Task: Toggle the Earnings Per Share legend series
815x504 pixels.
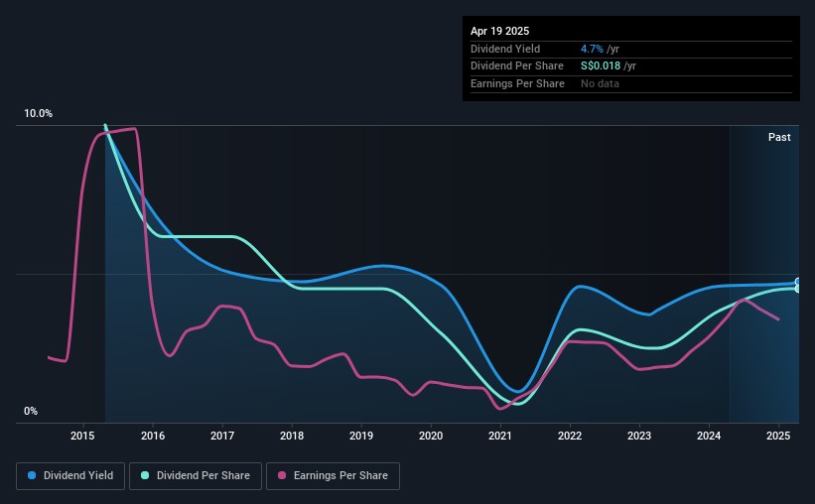Action: (333, 476)
